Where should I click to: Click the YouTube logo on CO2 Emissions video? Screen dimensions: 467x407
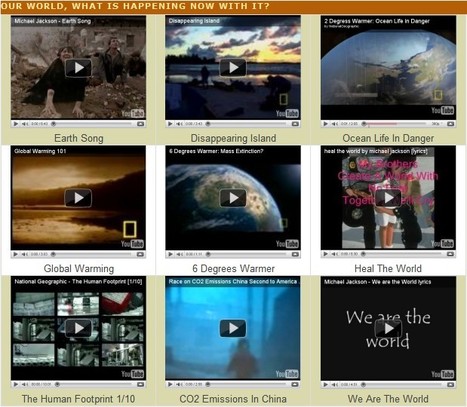click(x=287, y=374)
